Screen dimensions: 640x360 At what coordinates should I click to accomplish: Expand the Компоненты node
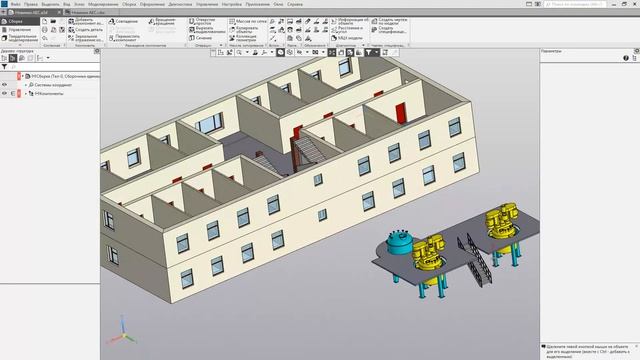[26, 93]
